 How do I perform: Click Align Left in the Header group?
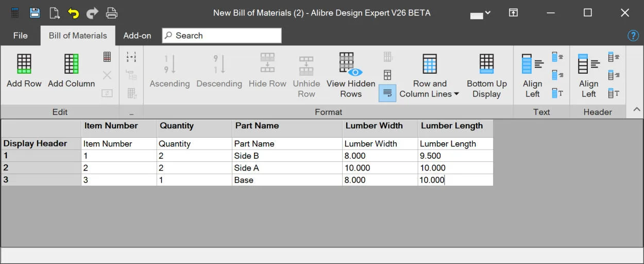[589, 75]
